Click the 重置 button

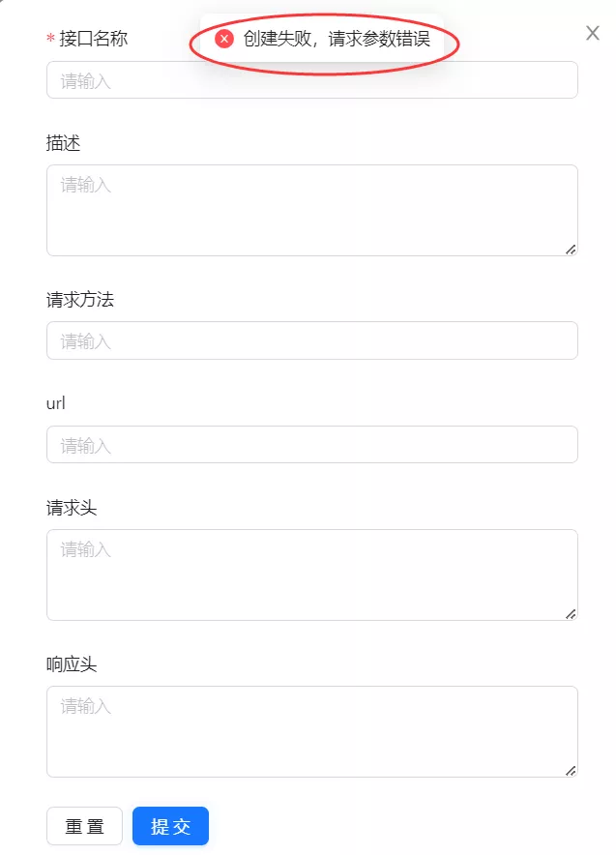84,826
